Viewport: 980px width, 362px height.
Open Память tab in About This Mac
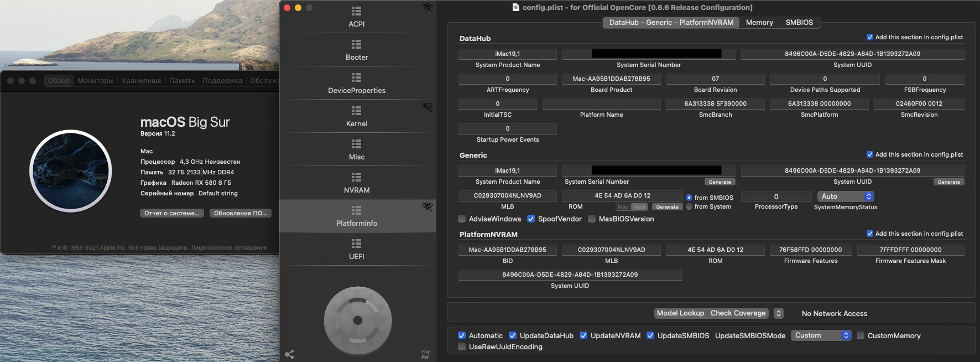182,81
